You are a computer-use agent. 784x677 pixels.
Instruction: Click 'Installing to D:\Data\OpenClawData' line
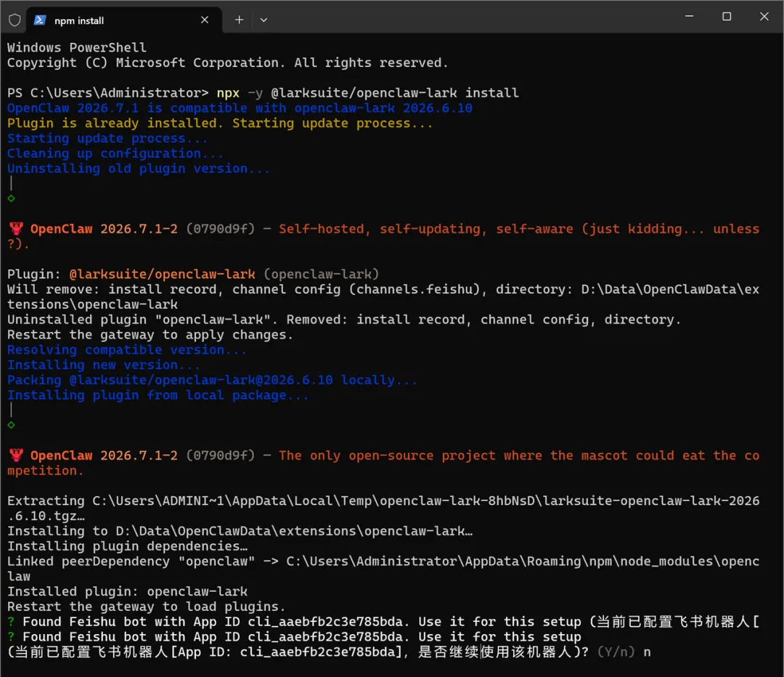[x=240, y=531]
